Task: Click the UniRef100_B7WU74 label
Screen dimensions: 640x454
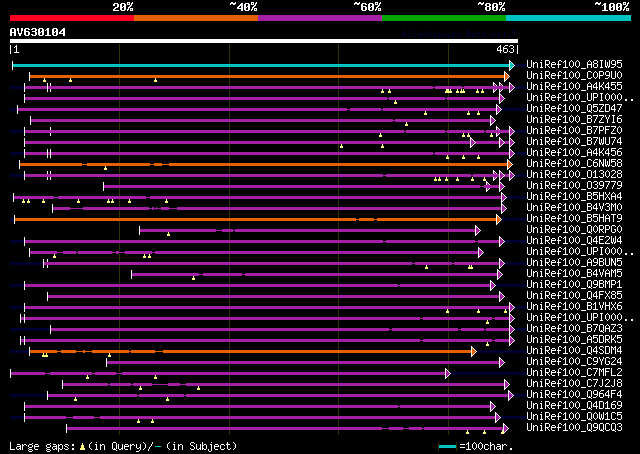Action: pyautogui.click(x=574, y=142)
